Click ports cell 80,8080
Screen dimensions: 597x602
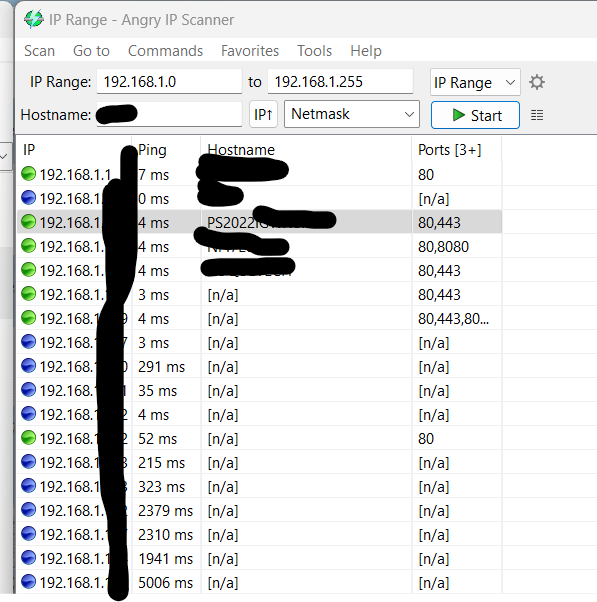pos(443,246)
